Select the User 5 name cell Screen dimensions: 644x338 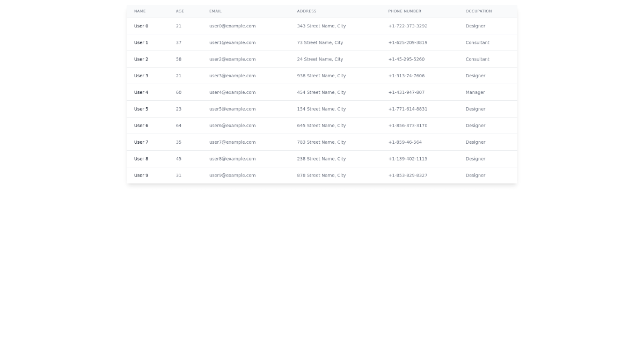click(141, 109)
